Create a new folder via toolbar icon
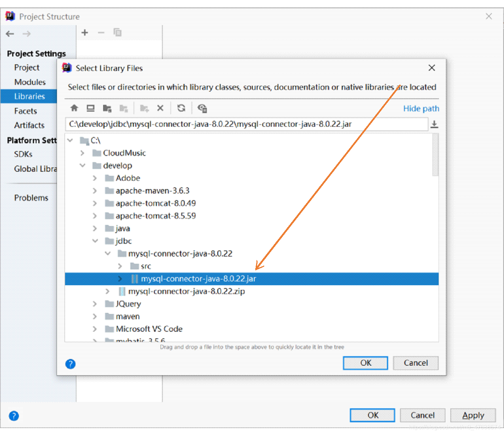504x434 pixels. click(144, 108)
